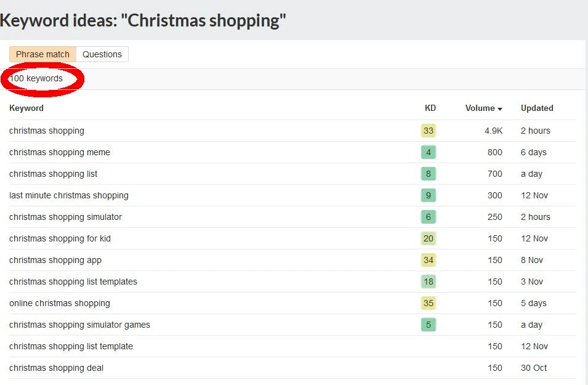
Task: Click the KD 20 badge
Action: click(x=429, y=238)
